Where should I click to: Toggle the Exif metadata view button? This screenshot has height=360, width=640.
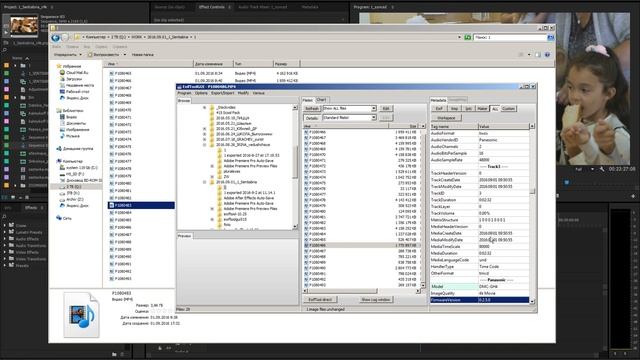click(439, 109)
